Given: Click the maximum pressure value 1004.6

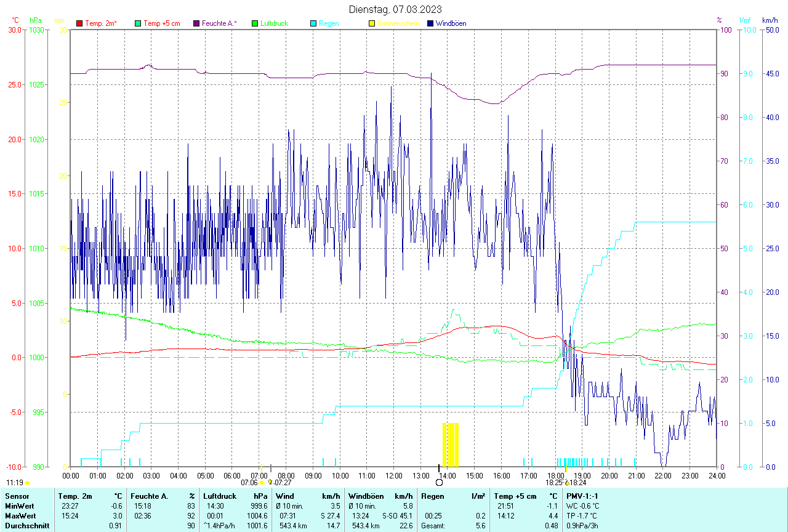Looking at the screenshot, I should tap(256, 515).
